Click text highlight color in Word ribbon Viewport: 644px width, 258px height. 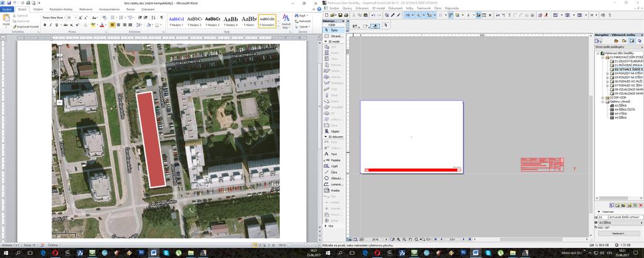[x=93, y=25]
